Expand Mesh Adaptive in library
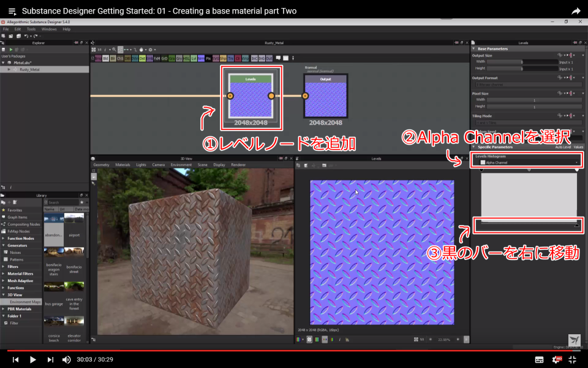Screen dimensions: 588x368 [x=4, y=281]
